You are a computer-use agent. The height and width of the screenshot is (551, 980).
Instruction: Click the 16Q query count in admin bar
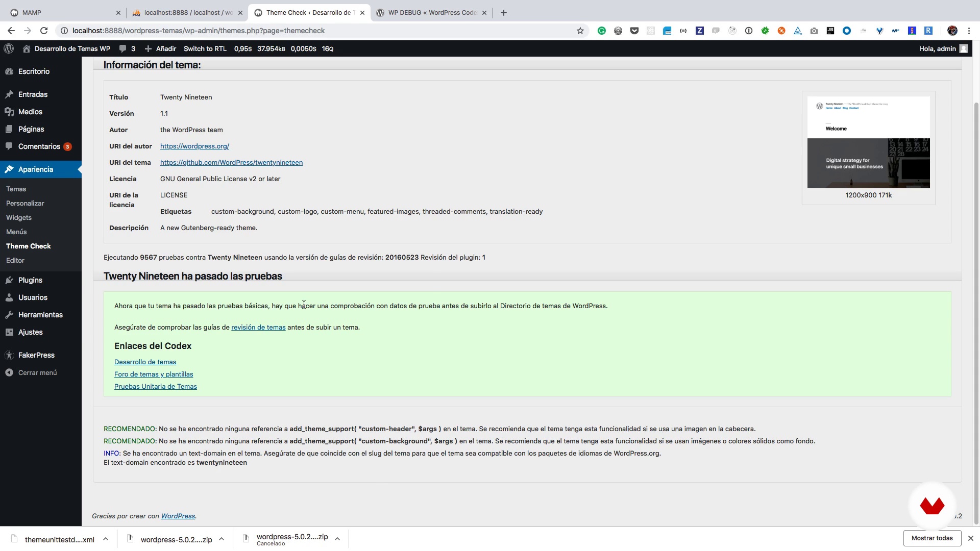(328, 48)
